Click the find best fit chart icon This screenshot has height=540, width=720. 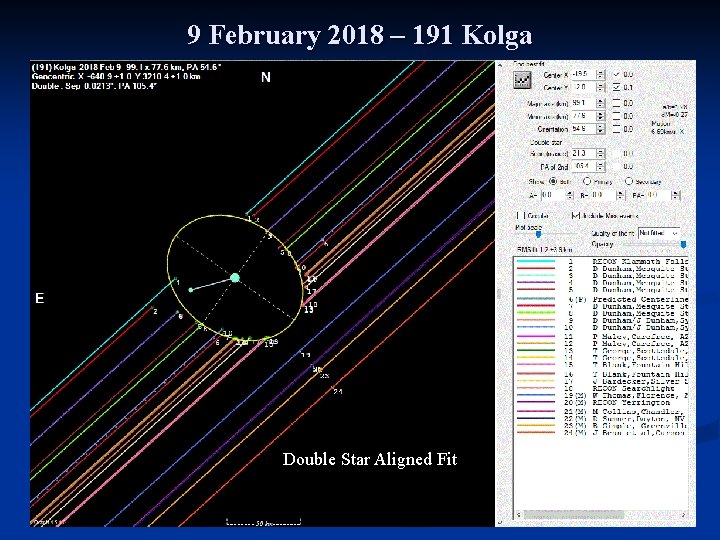pyautogui.click(x=522, y=80)
